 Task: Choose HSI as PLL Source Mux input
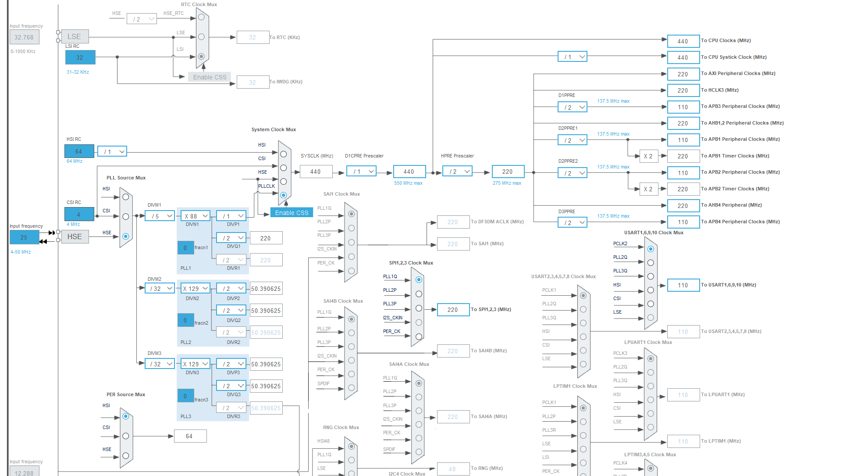[126, 197]
